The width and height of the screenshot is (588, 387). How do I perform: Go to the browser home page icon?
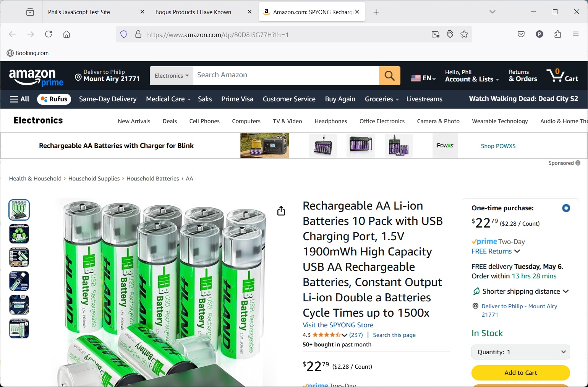click(x=66, y=34)
